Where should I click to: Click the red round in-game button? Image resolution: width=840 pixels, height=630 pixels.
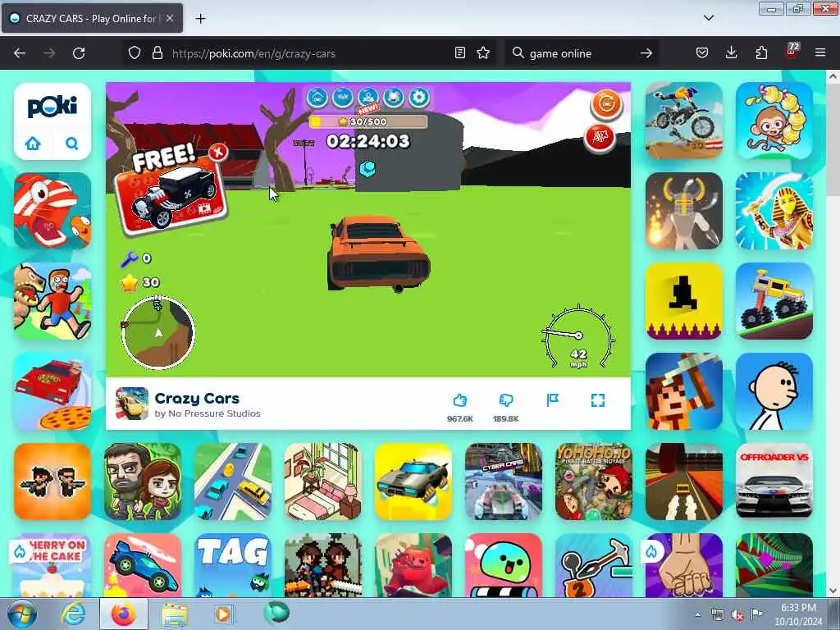coord(600,138)
